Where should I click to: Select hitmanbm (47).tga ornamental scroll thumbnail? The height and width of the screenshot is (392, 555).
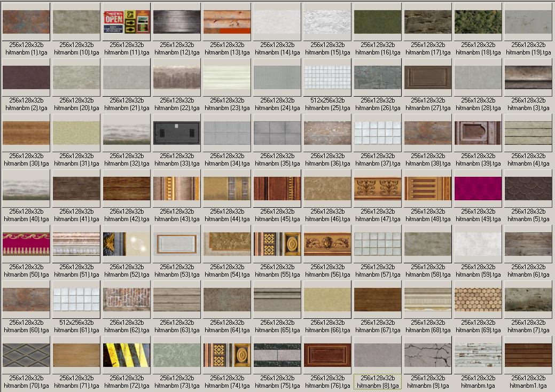378,189
